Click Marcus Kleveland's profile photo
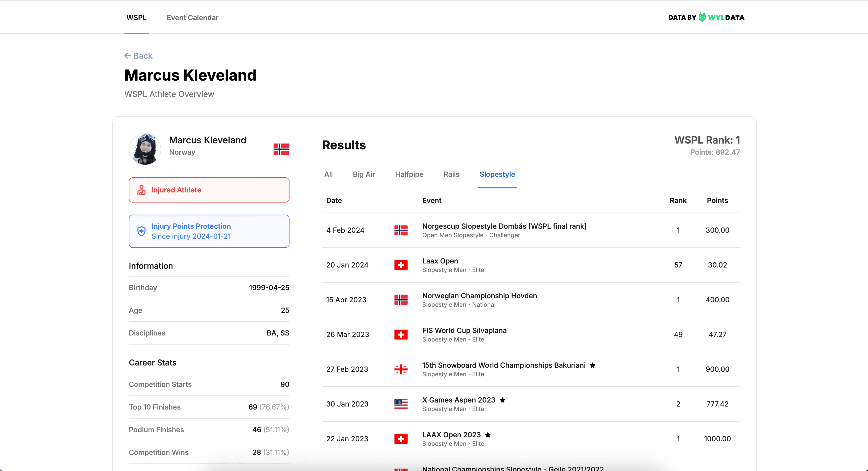Screen dimensions: 868x471 [145, 149]
